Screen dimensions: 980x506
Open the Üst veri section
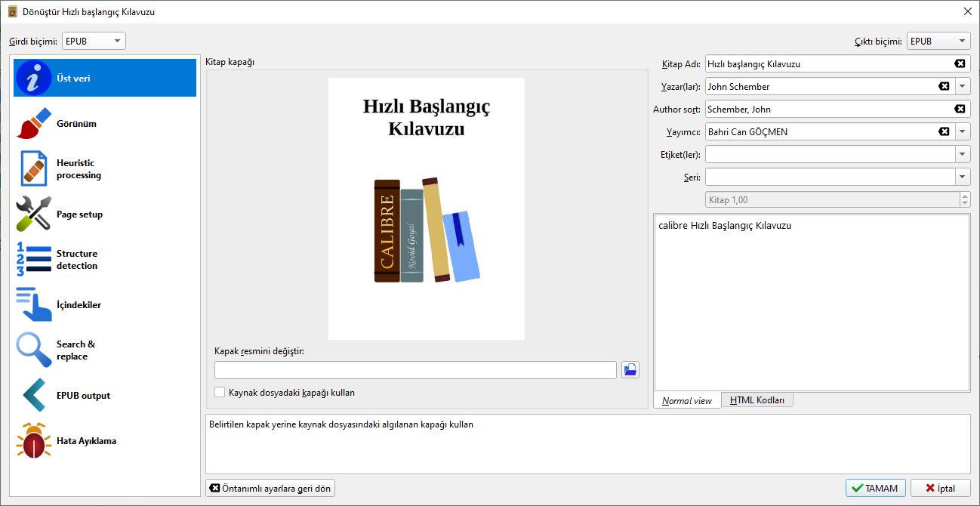click(x=105, y=78)
